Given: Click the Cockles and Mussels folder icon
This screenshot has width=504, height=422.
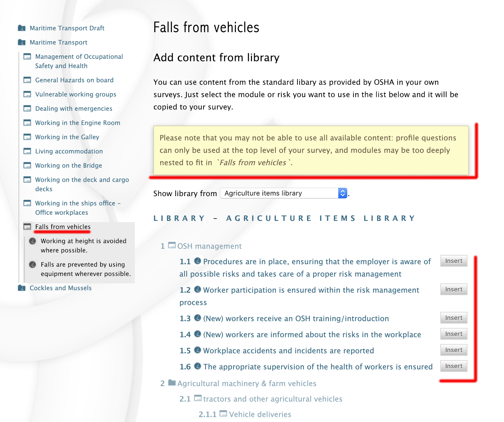Looking at the screenshot, I should pos(22,288).
